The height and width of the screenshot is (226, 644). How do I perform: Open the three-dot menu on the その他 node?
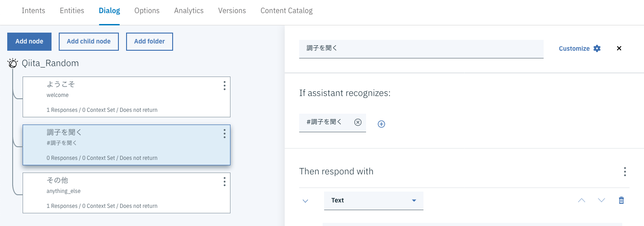coord(225,182)
